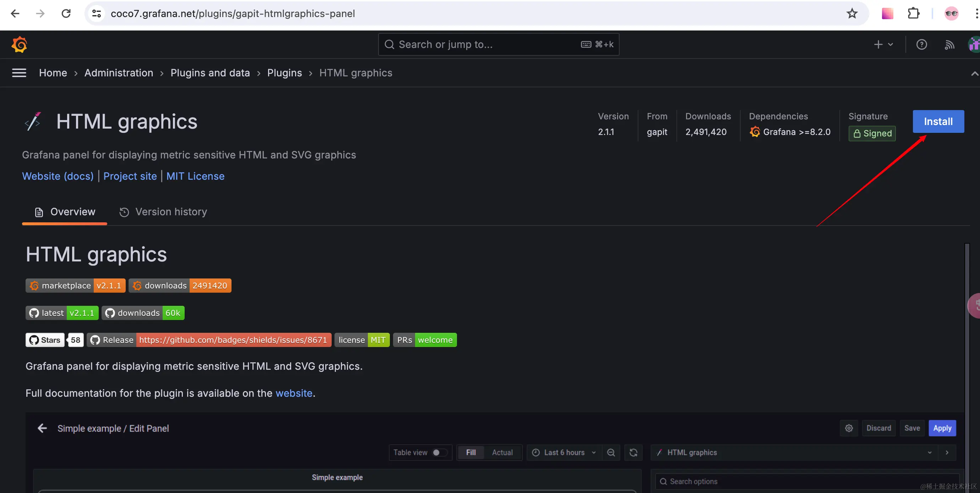The width and height of the screenshot is (980, 493).
Task: Click the back arrow in Simple example panel
Action: (x=42, y=428)
